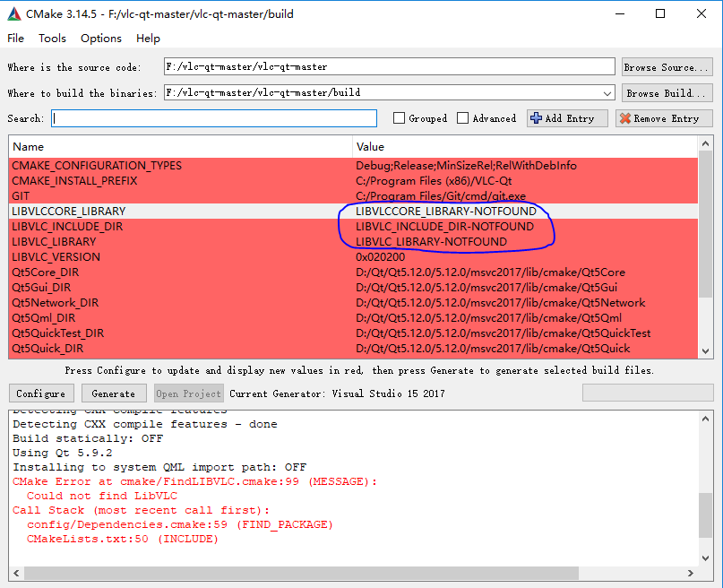Maximize the CMake window
723x588 pixels.
click(660, 13)
